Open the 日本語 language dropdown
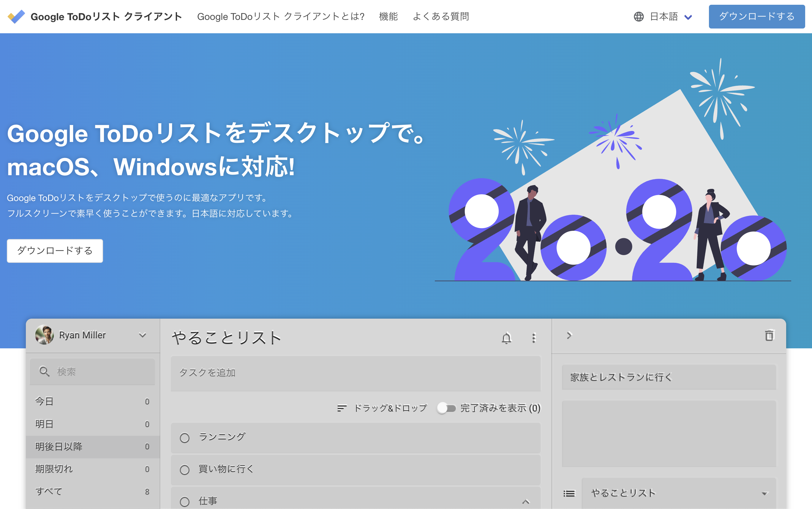Screen dimensions: 812x509 point(671,17)
